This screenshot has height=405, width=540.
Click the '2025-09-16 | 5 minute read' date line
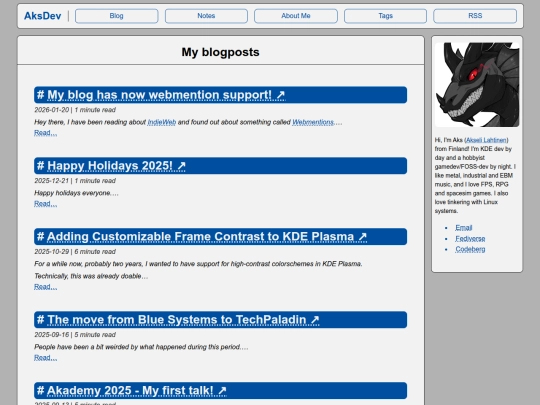click(x=75, y=335)
